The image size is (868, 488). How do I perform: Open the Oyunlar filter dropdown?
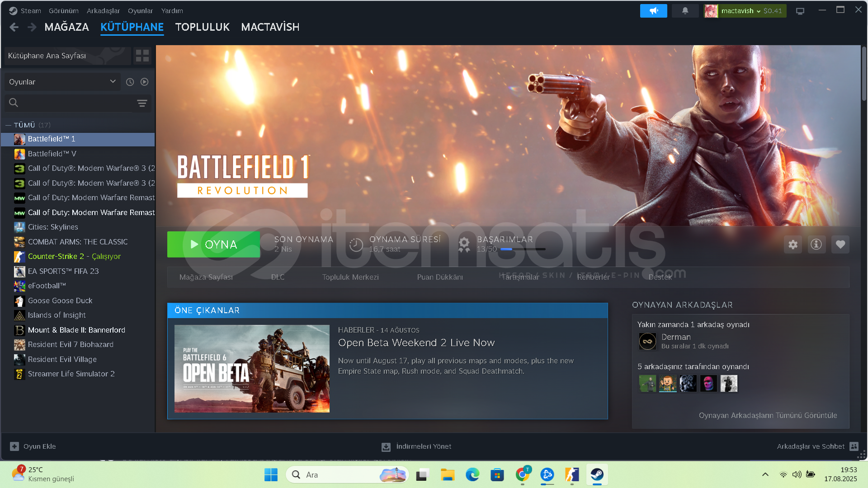(62, 82)
